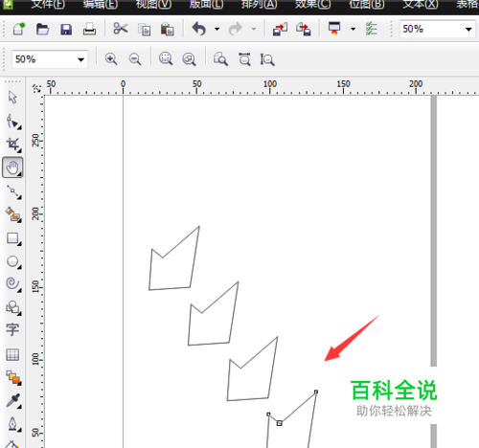
Task: Zoom to page width
Action: click(x=244, y=59)
